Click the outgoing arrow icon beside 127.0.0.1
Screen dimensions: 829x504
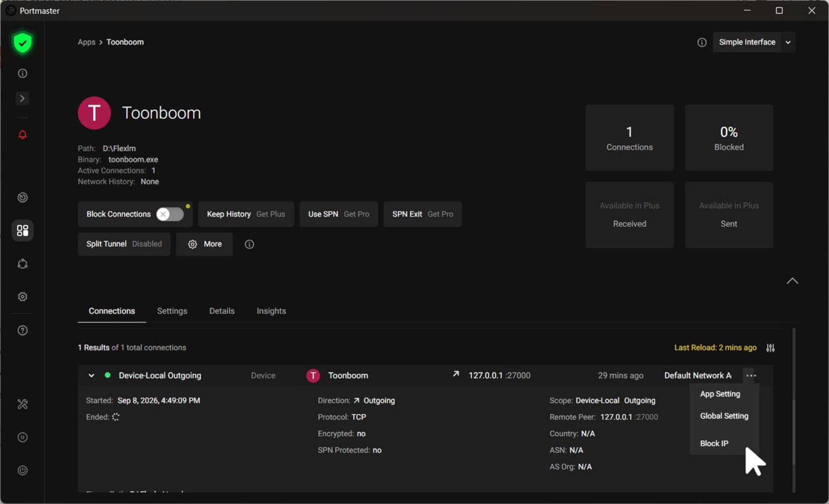point(456,374)
